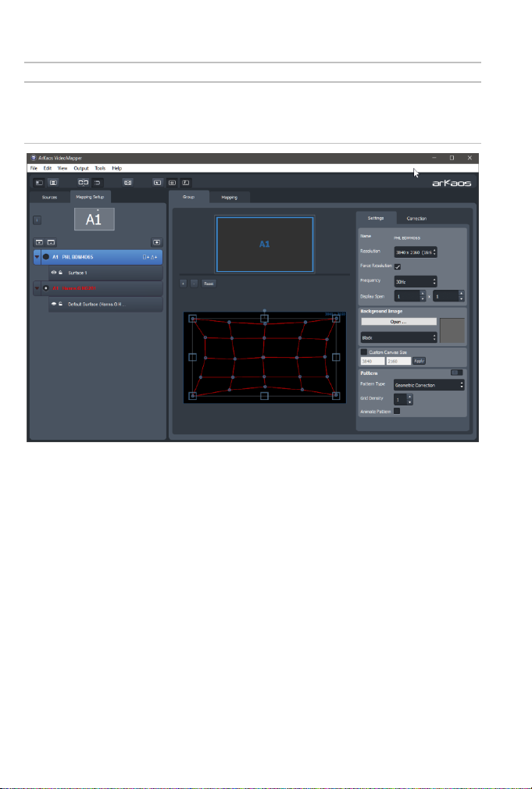The height and width of the screenshot is (789, 532).
Task: Click the rotation handle above the warp grid
Action: (x=264, y=310)
